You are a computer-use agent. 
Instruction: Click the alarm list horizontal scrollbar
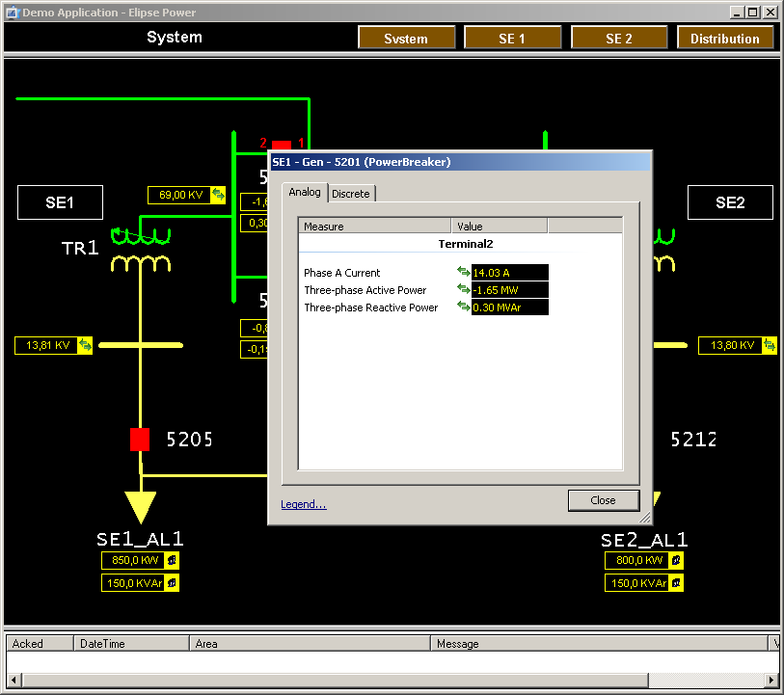pyautogui.click(x=328, y=680)
